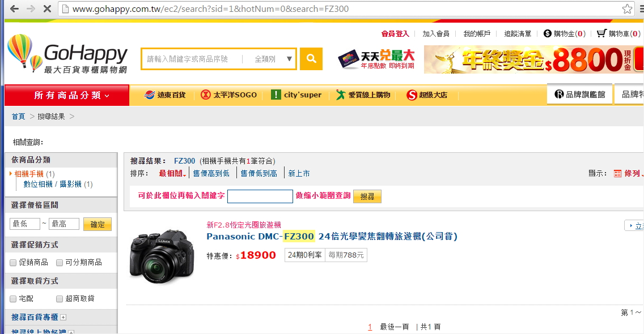
Task: Open 追蹤清單 link
Action: coord(518,33)
